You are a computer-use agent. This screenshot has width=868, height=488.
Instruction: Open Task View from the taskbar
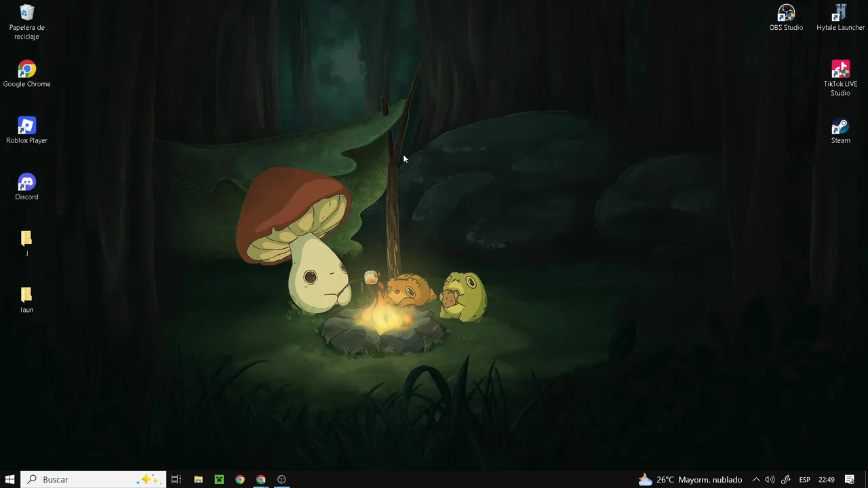[x=176, y=479]
